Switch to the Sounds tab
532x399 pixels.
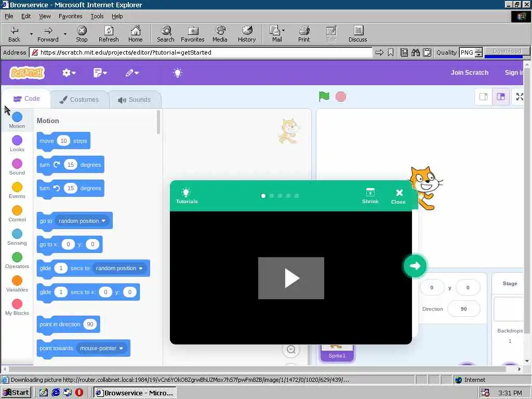point(135,99)
